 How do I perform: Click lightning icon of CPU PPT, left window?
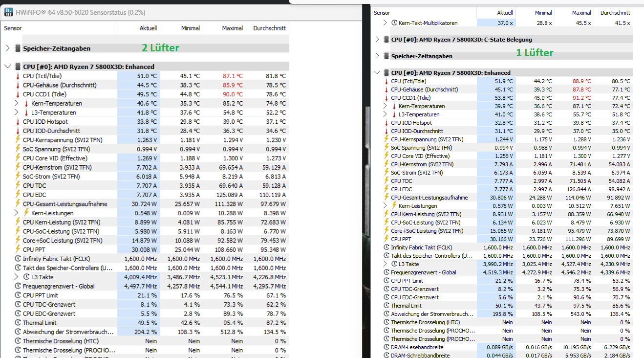pyautogui.click(x=18, y=249)
